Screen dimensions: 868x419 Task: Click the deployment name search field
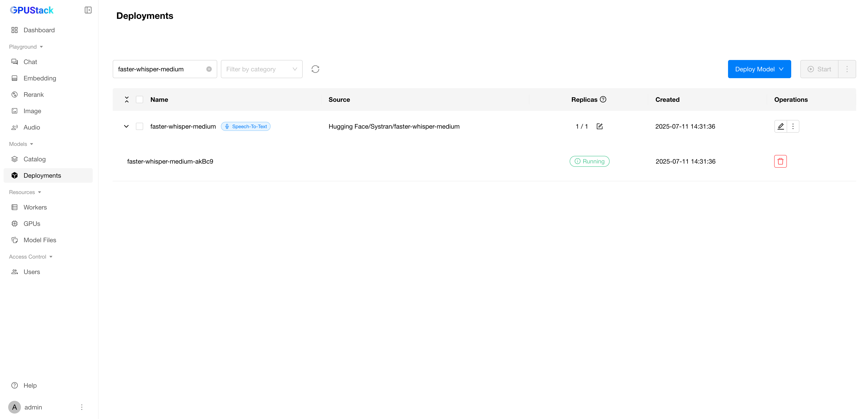[160, 69]
